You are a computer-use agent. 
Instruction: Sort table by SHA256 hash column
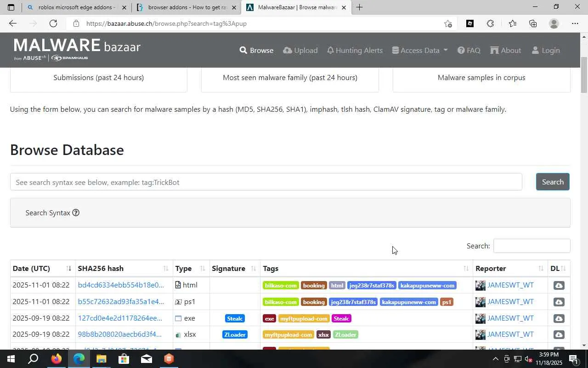pyautogui.click(x=124, y=268)
